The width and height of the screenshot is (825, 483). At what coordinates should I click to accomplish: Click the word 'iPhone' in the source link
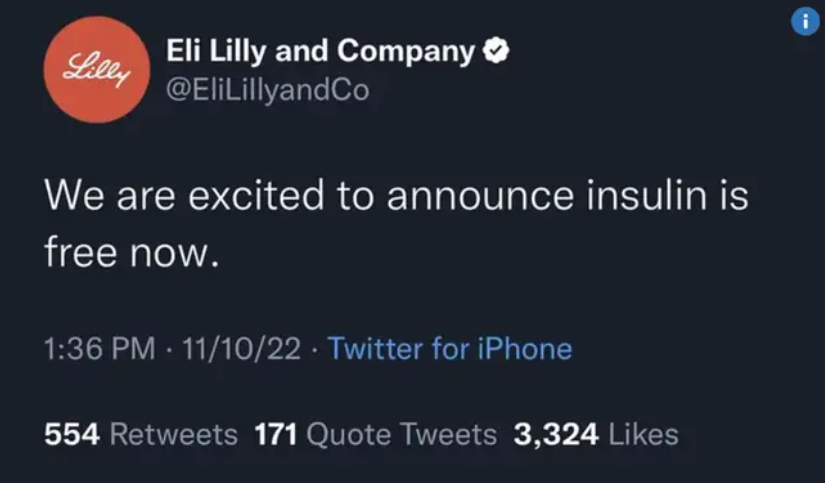pos(525,348)
